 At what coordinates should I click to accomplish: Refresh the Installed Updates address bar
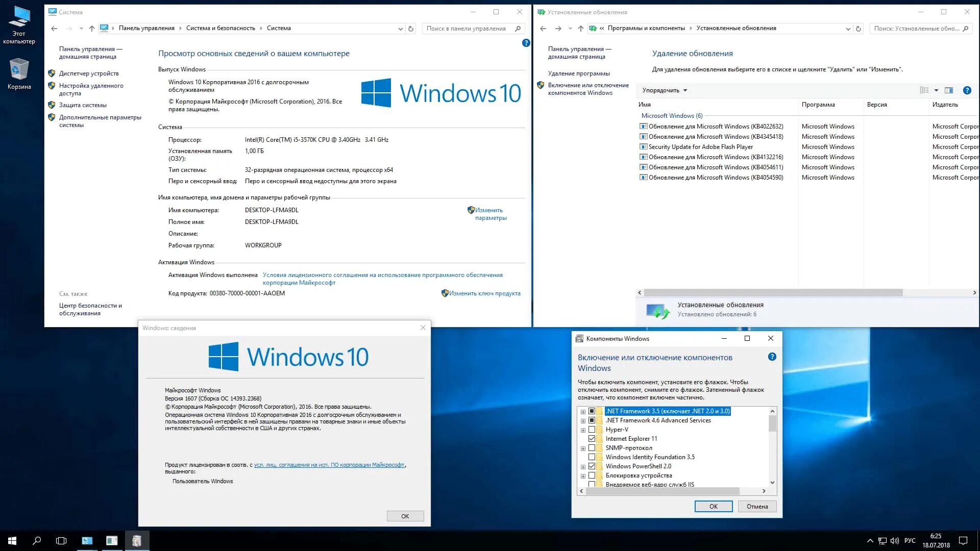click(859, 29)
